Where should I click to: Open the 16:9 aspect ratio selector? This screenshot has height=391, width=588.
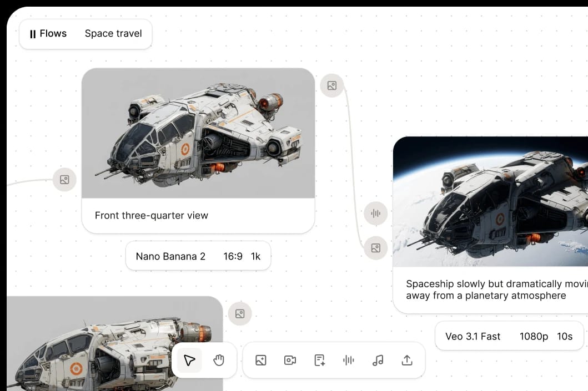[x=232, y=256]
